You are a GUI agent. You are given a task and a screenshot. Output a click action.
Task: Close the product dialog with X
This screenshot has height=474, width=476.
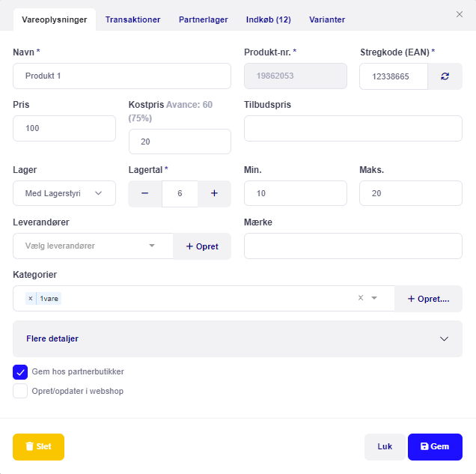click(460, 14)
